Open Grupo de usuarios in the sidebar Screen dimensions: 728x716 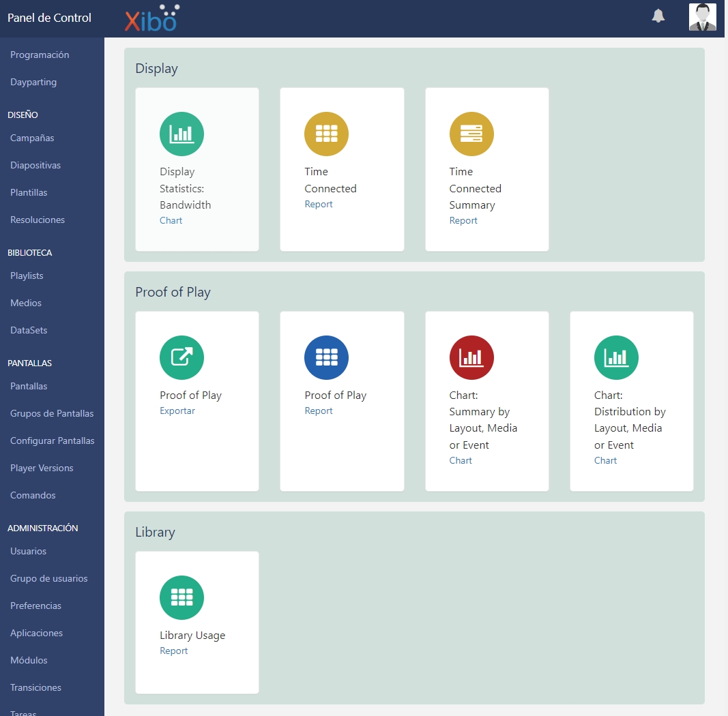coord(48,579)
